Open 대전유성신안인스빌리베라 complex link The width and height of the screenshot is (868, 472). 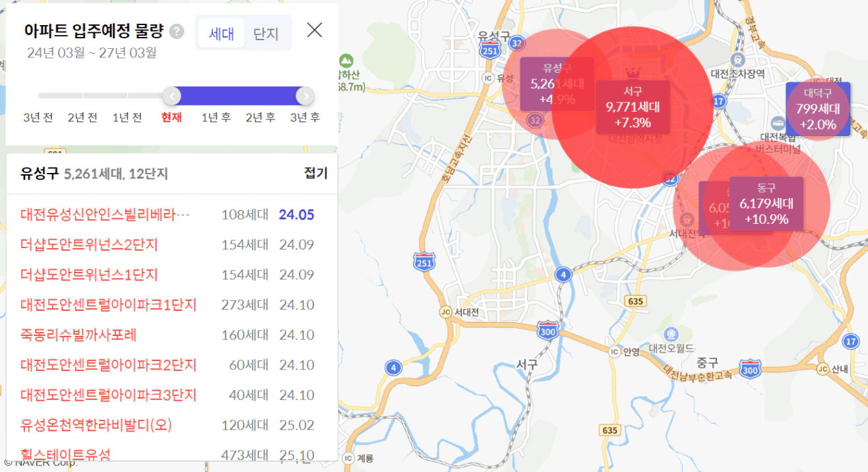[105, 215]
